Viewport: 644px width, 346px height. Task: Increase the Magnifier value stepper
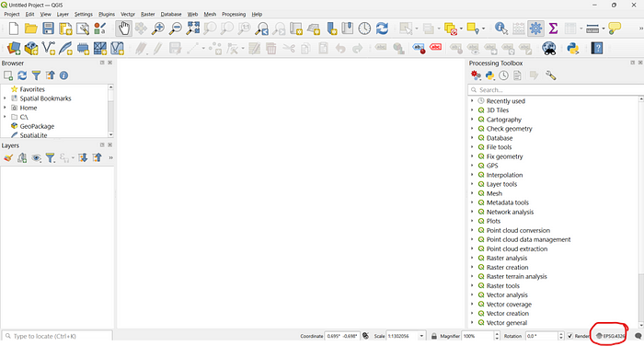coord(497,334)
